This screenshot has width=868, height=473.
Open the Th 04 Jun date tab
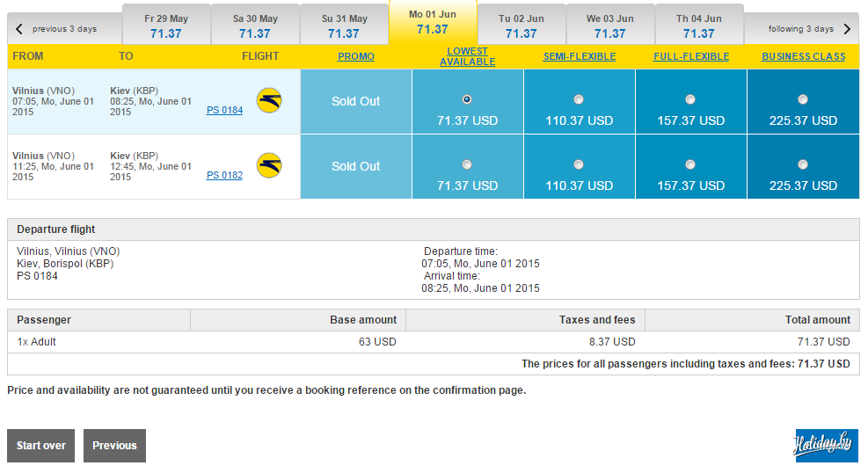click(x=699, y=26)
